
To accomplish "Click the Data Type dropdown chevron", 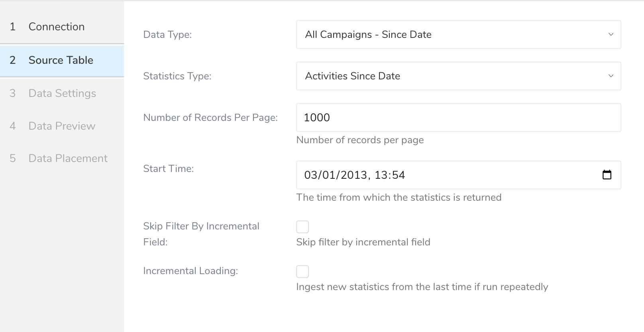I will coord(611,35).
